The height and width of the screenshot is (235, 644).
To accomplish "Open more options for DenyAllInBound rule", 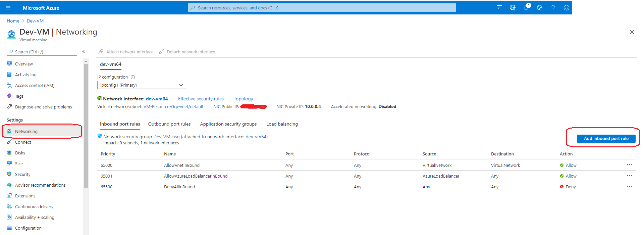I will point(630,186).
